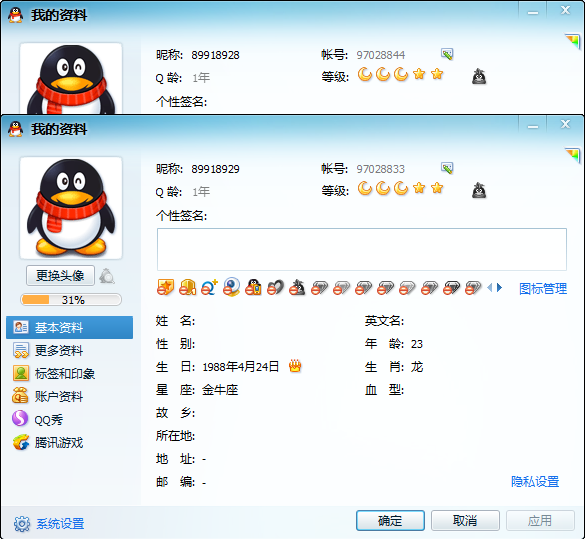The image size is (585, 539).
Task: Click the edit profile icon beside account 97028833
Action: [x=447, y=168]
